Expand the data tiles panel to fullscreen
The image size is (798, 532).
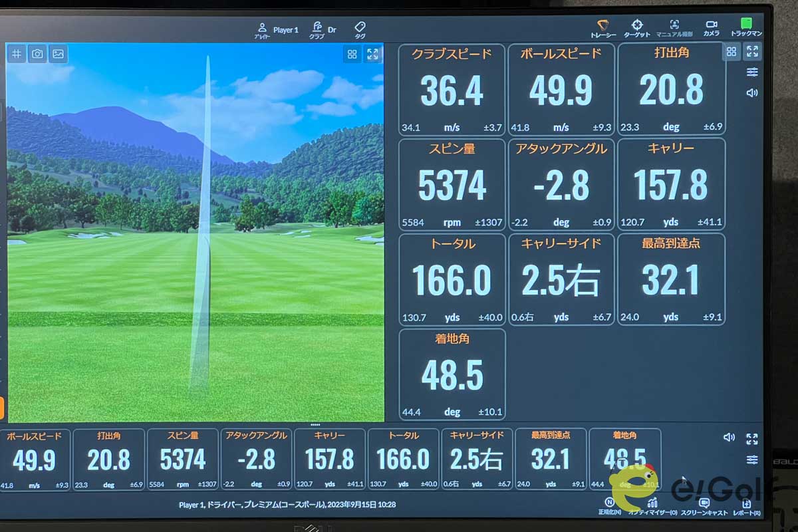[752, 51]
